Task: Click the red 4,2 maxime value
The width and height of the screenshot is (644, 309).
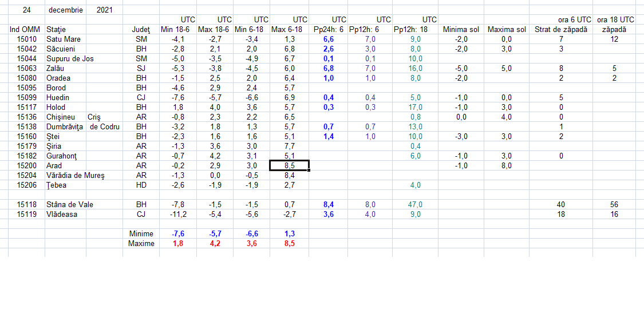Action: (215, 243)
